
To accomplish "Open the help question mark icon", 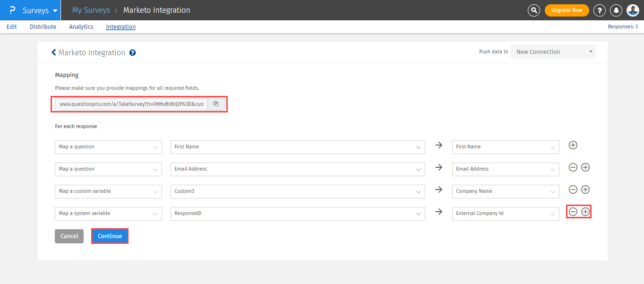I will (x=599, y=10).
